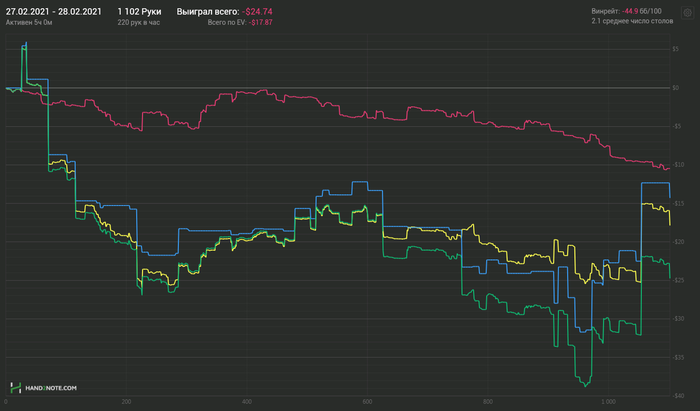Viewport: 700px width, 411px height.
Task: Click the $5 y-axis label
Action: point(676,49)
